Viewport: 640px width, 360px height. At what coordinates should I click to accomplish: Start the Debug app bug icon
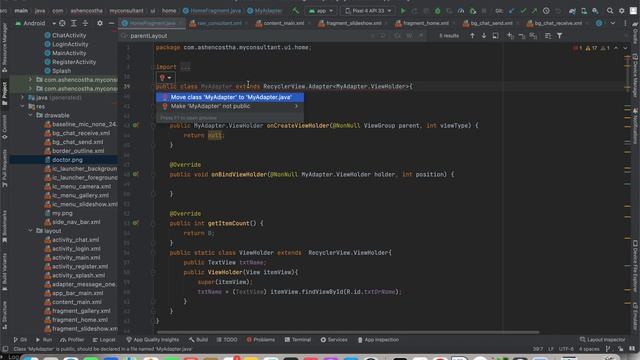[x=438, y=11]
